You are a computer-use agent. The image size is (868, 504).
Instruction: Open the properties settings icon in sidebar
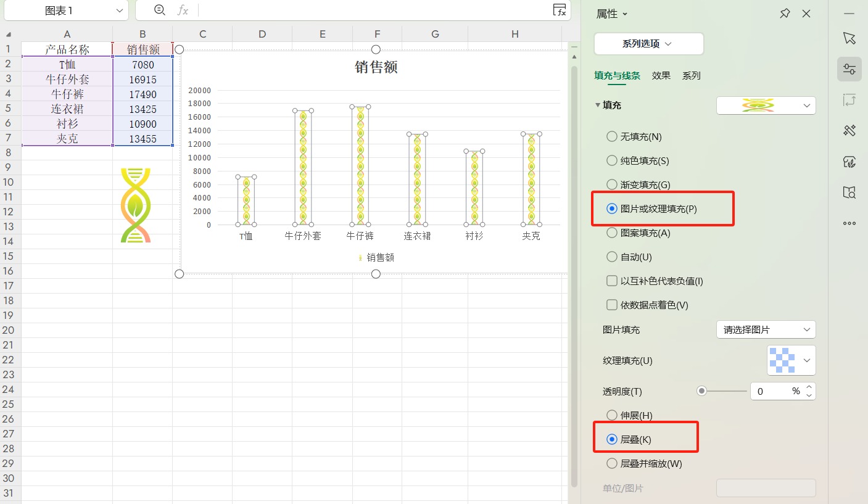(849, 69)
